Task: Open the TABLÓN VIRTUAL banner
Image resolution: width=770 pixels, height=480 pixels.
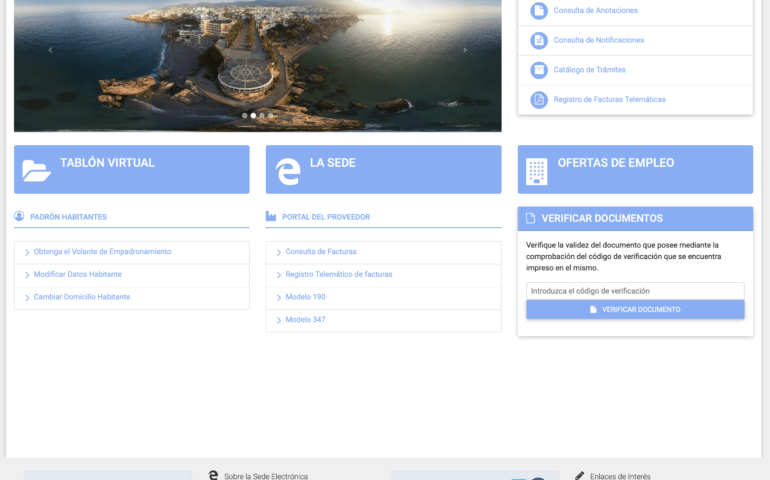Action: [132, 169]
